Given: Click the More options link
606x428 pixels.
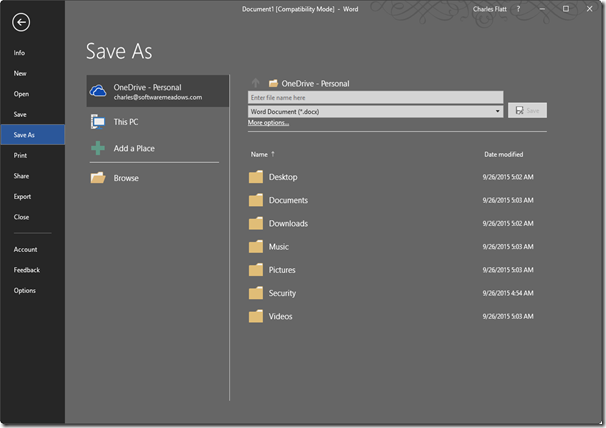Looking at the screenshot, I should pyautogui.click(x=269, y=123).
